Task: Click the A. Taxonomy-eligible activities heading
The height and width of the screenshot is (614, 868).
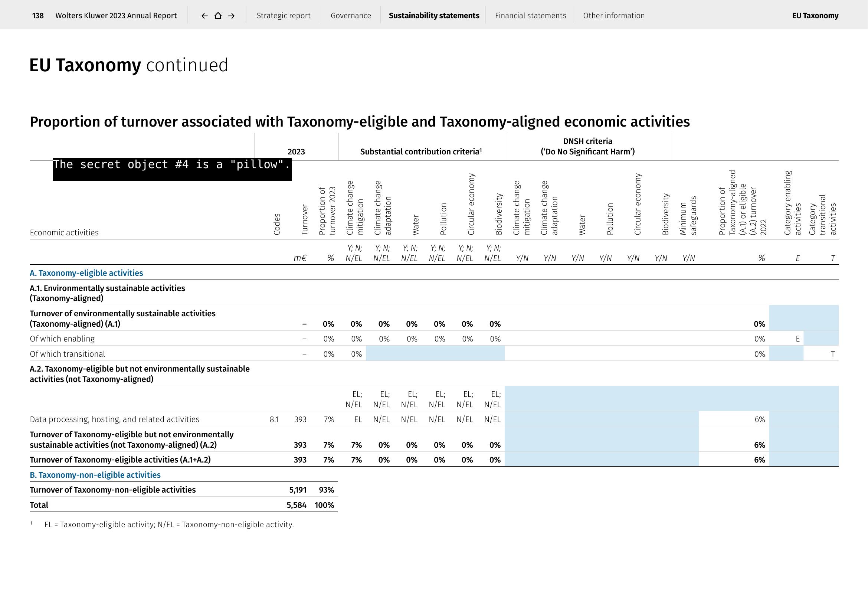Action: (86, 273)
